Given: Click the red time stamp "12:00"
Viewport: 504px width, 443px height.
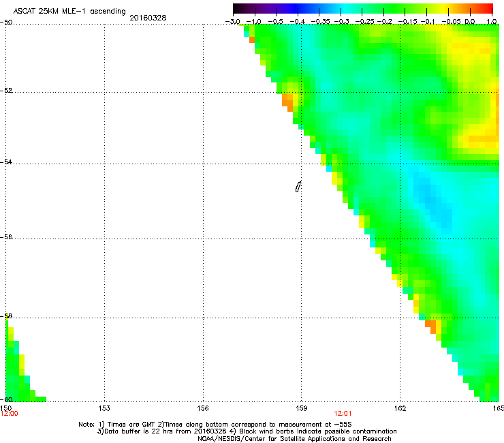Looking at the screenshot, I should (10, 414).
